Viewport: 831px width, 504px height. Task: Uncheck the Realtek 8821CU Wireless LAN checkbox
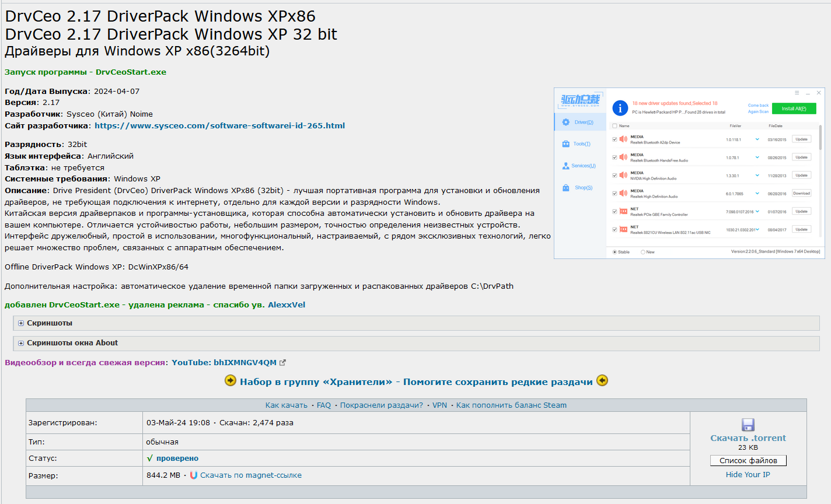[614, 230]
